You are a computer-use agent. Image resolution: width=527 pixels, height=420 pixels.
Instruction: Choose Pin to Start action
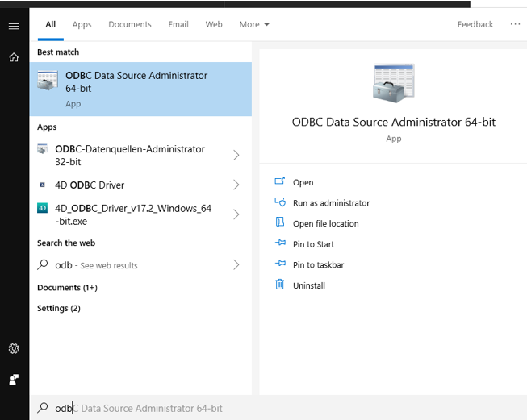313,244
